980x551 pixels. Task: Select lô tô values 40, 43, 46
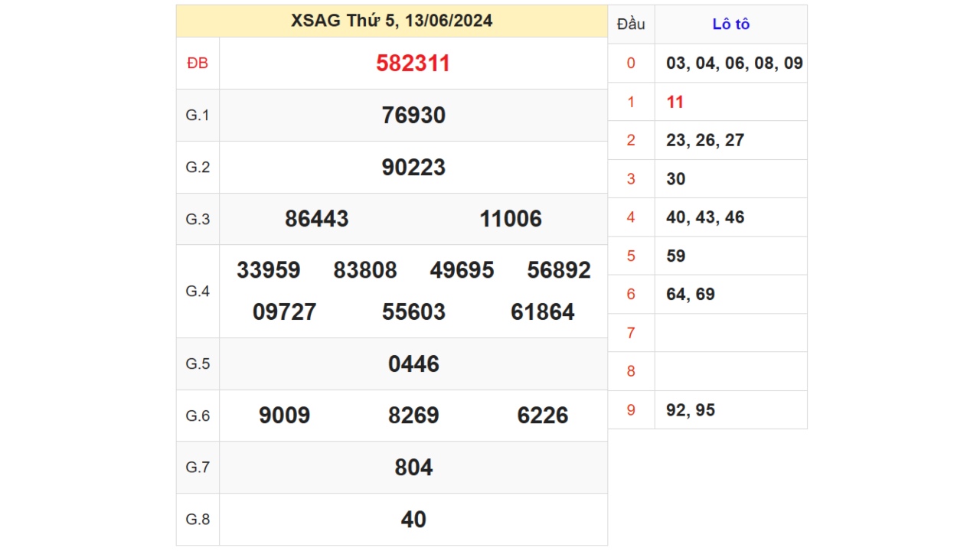tap(705, 217)
